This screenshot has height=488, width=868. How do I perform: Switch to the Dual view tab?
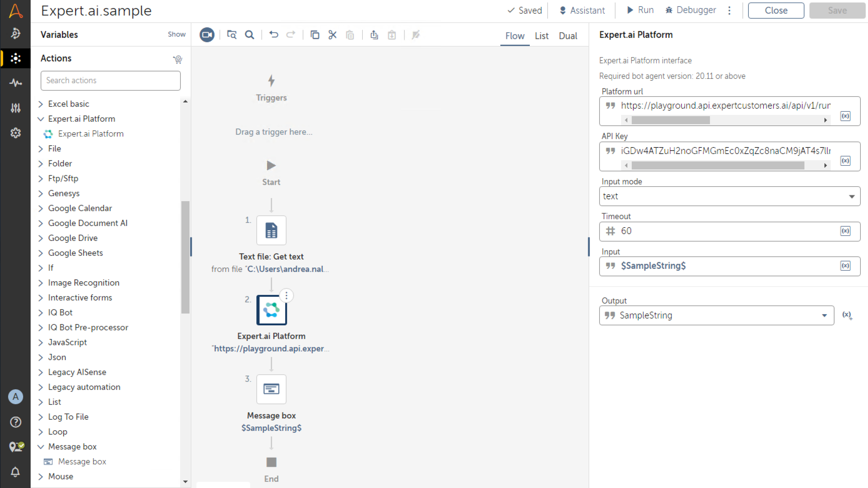(x=568, y=36)
